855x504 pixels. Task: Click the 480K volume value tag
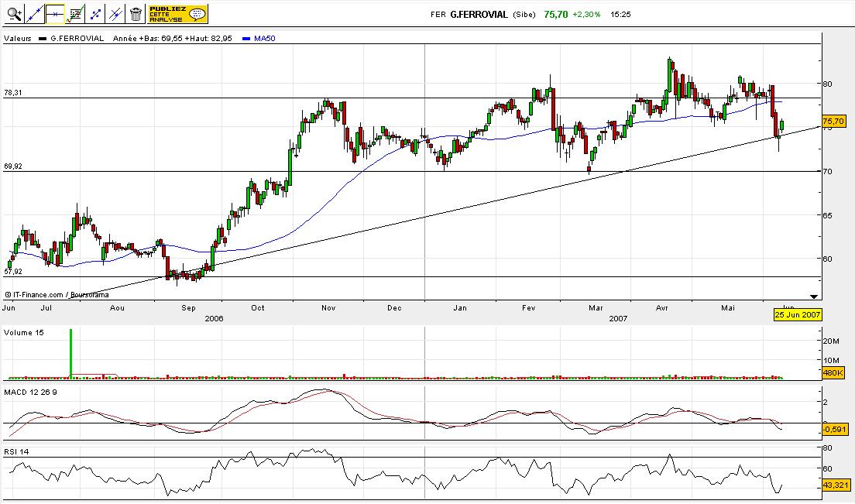coord(833,373)
